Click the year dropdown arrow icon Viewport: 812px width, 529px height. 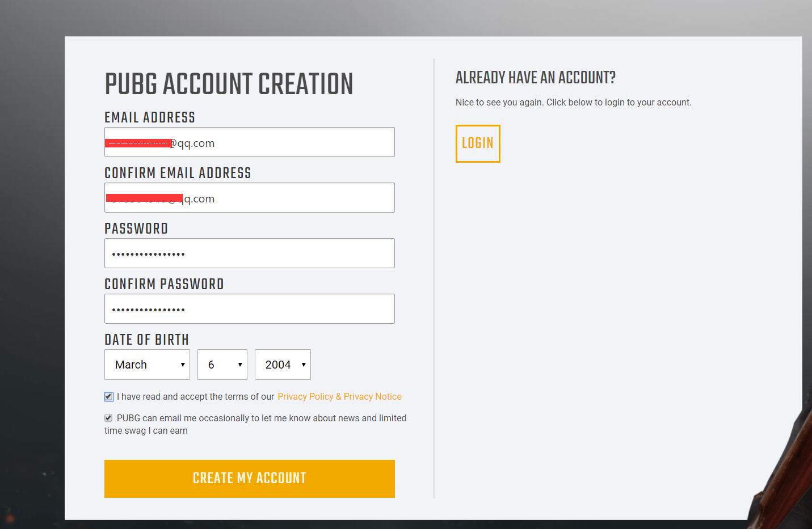(304, 365)
